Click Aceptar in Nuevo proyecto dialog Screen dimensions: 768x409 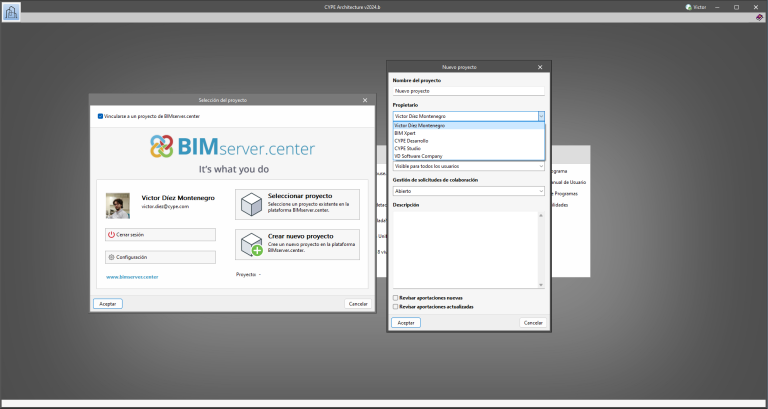[x=406, y=323]
